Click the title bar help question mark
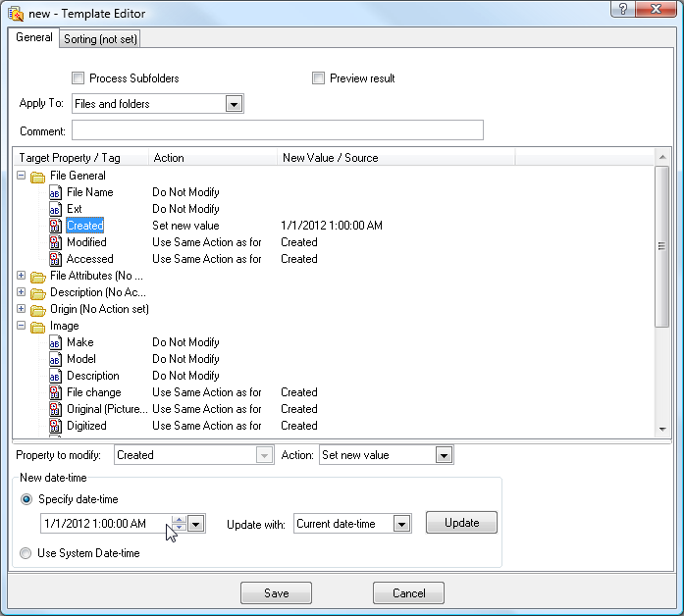 (623, 9)
